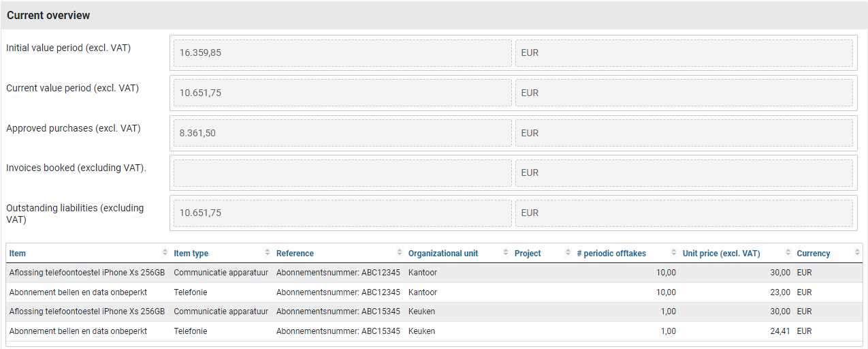The height and width of the screenshot is (349, 868).
Task: Click the Current overview section header
Action: pyautogui.click(x=48, y=15)
